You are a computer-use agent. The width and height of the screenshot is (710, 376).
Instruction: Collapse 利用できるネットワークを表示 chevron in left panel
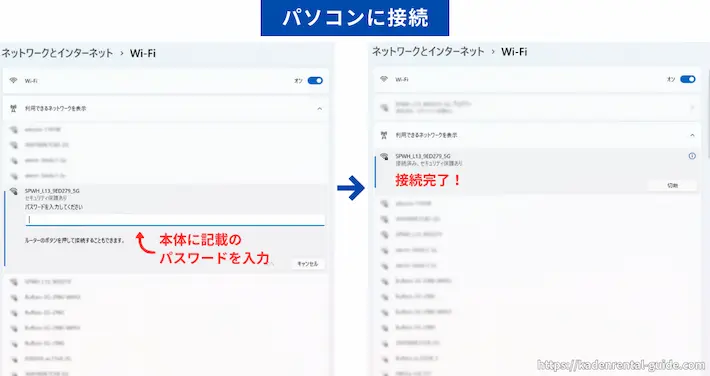point(320,109)
